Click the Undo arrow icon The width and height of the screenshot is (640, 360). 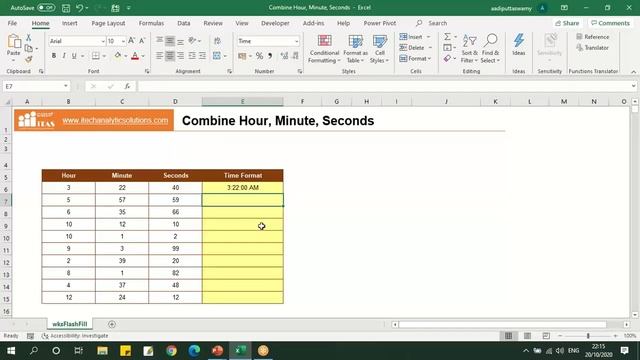tap(80, 8)
